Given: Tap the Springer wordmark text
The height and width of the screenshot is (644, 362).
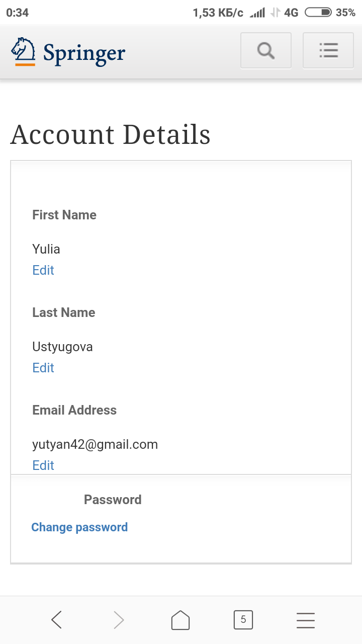Looking at the screenshot, I should coord(84,53).
